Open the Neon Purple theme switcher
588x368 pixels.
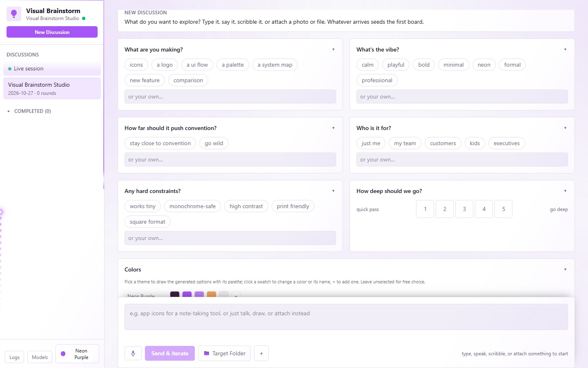(77, 354)
